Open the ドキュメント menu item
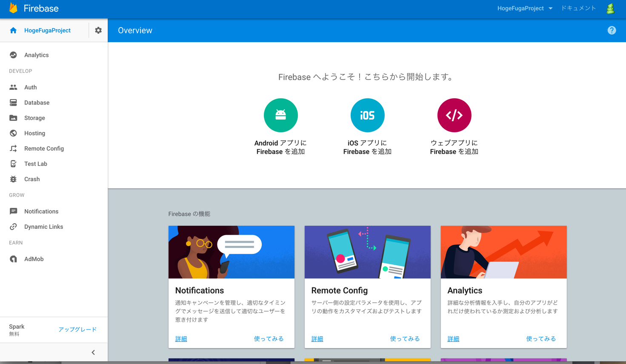 [x=578, y=8]
